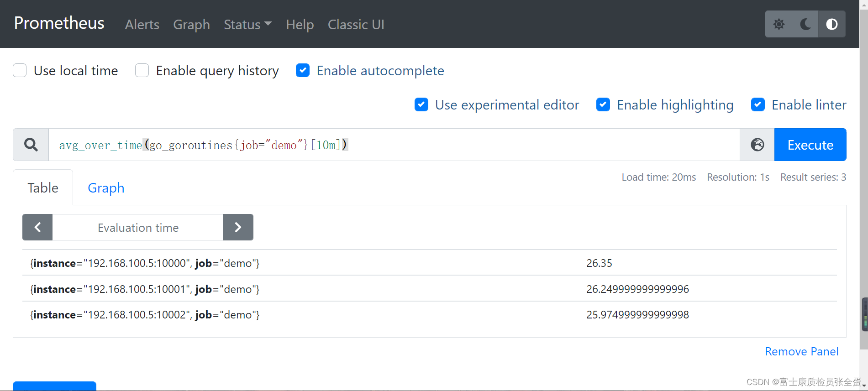
Task: Click the blue Add Panel button at bottom
Action: 54,386
